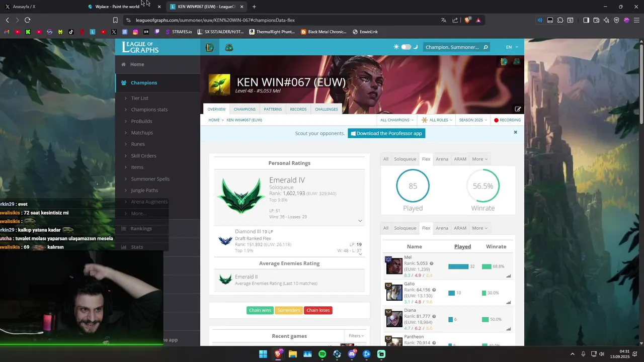
Task: Click the summoner sprout profile icon
Action: pyautogui.click(x=219, y=84)
